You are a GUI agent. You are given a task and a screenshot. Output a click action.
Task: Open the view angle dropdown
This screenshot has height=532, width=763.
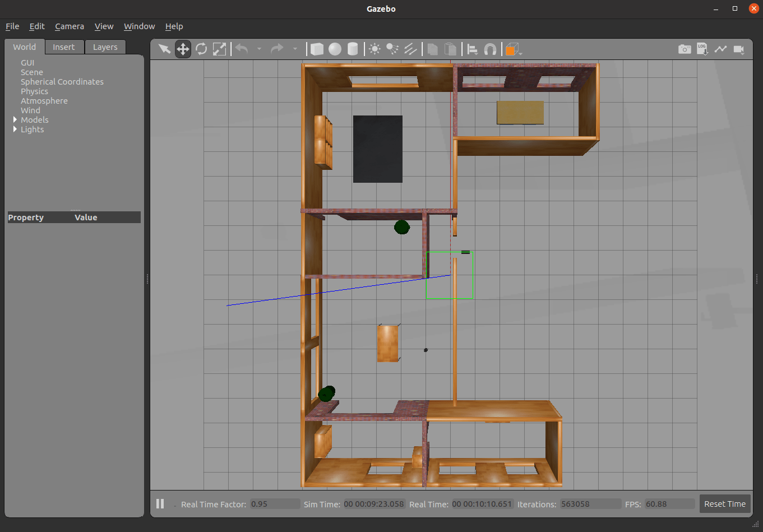pyautogui.click(x=514, y=50)
